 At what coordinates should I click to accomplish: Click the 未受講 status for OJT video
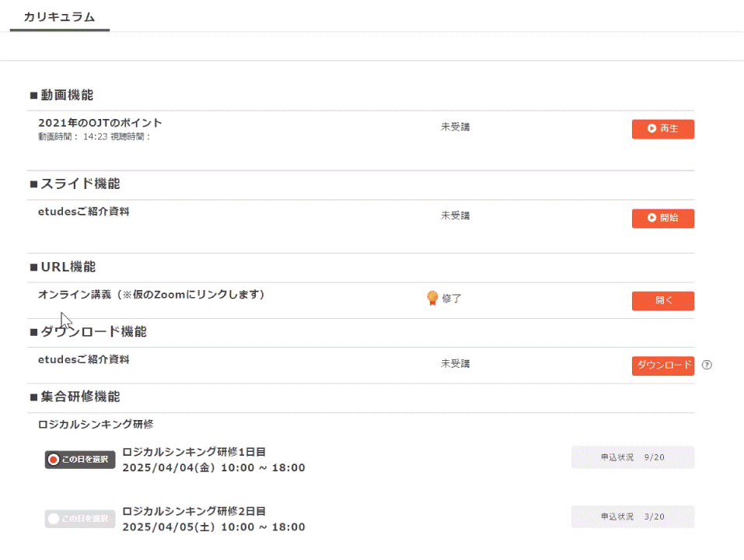pyautogui.click(x=455, y=127)
